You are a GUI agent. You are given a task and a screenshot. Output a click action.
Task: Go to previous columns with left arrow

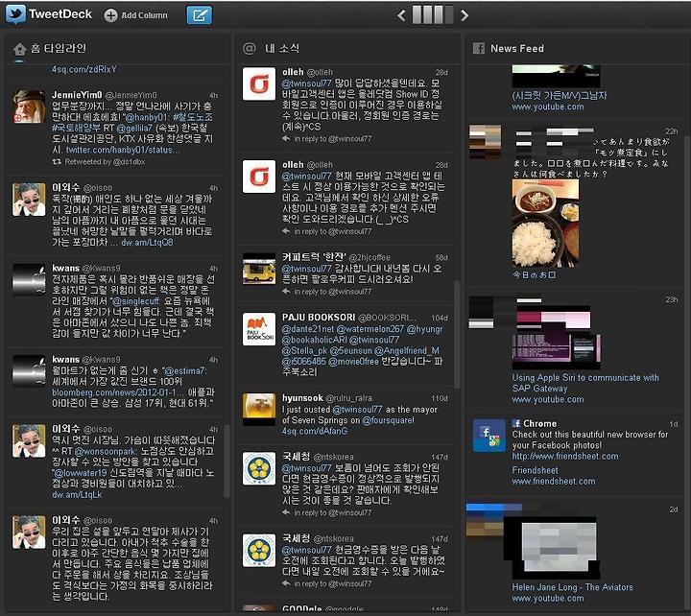coord(401,15)
